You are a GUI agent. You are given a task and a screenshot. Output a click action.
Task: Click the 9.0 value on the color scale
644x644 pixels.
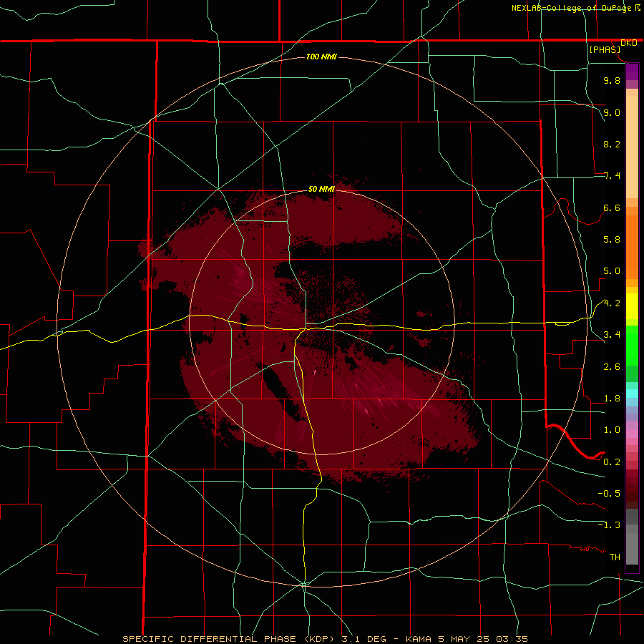pos(612,112)
